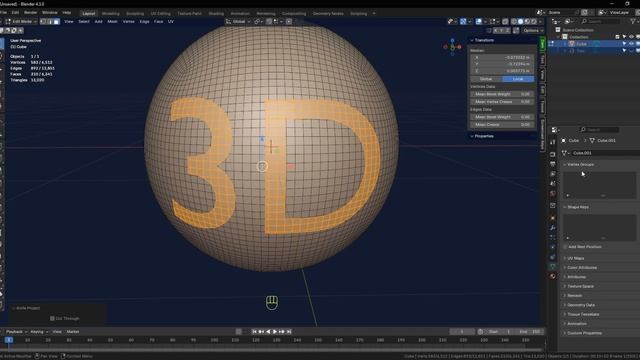Open the Render menu
The width and height of the screenshot is (640, 360).
30,13
